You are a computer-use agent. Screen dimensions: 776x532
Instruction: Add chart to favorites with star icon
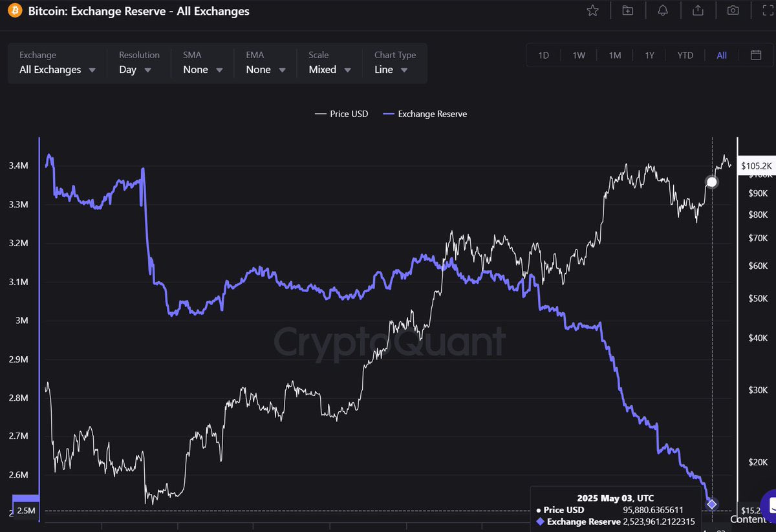[592, 10]
